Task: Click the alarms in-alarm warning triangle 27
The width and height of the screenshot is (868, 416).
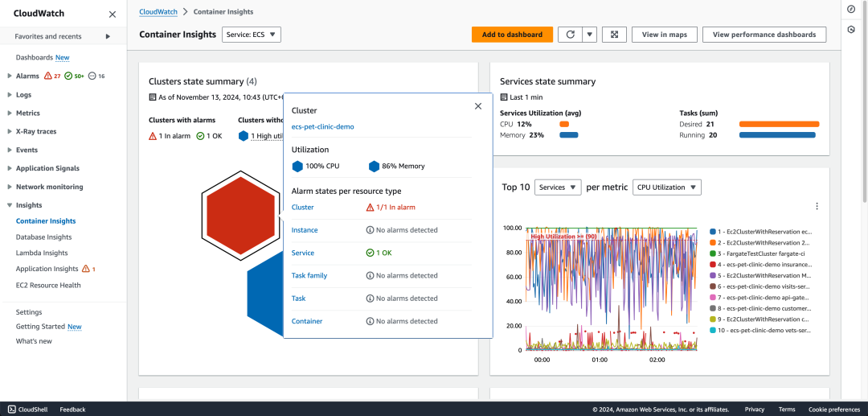Action: pos(52,76)
